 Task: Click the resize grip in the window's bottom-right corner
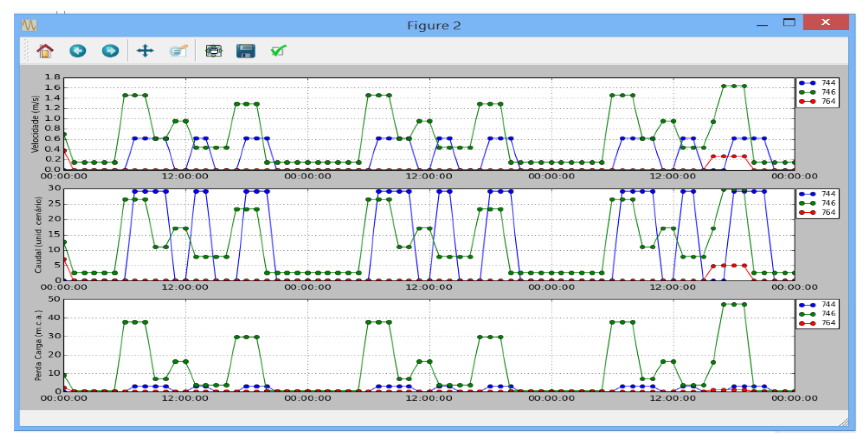pos(845,422)
